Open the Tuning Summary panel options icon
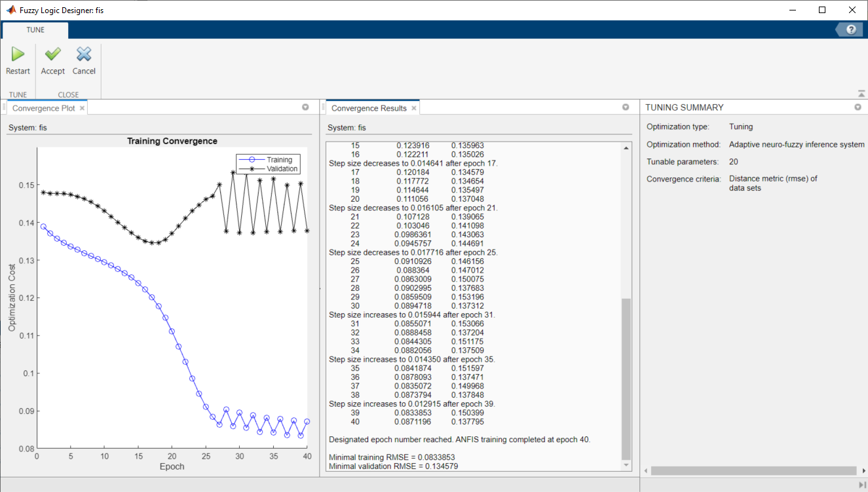The width and height of the screenshot is (868, 492). (x=858, y=107)
